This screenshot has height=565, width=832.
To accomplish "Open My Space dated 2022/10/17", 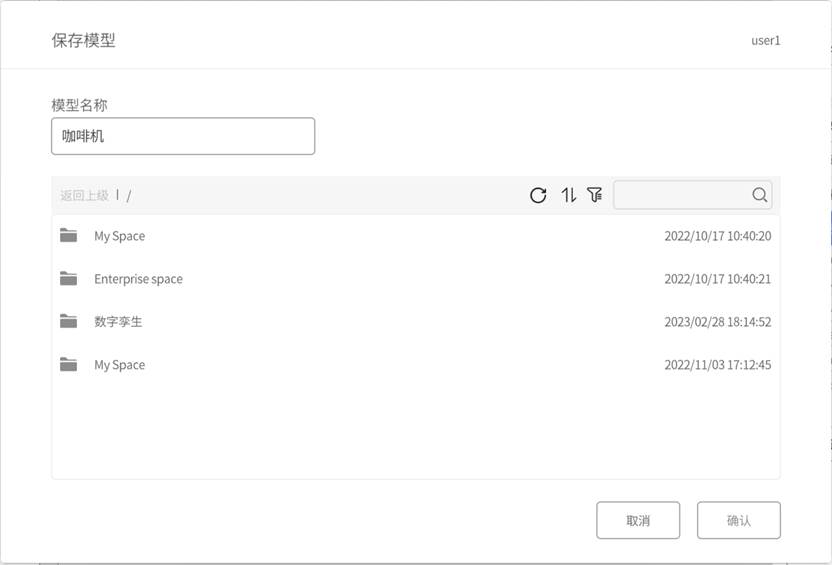I will (x=119, y=236).
